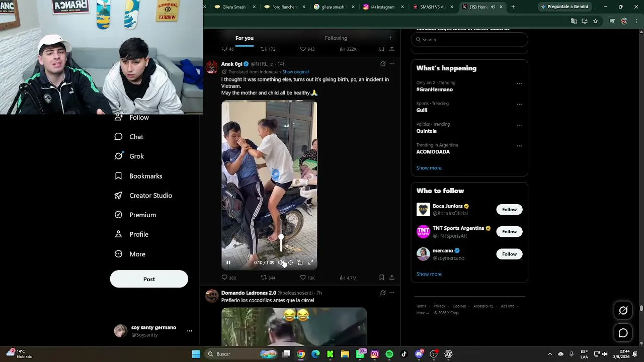View analytics of the 4.7M views post
The image size is (644, 362).
point(348,278)
